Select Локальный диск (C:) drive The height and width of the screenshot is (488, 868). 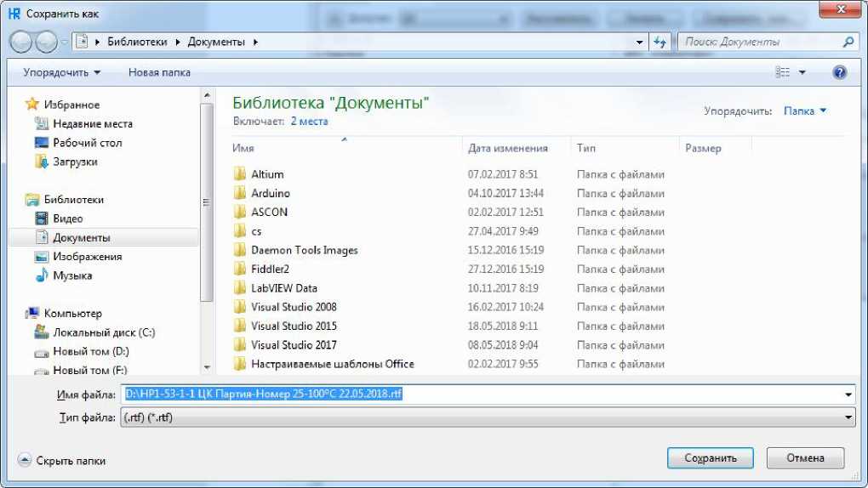click(x=103, y=332)
